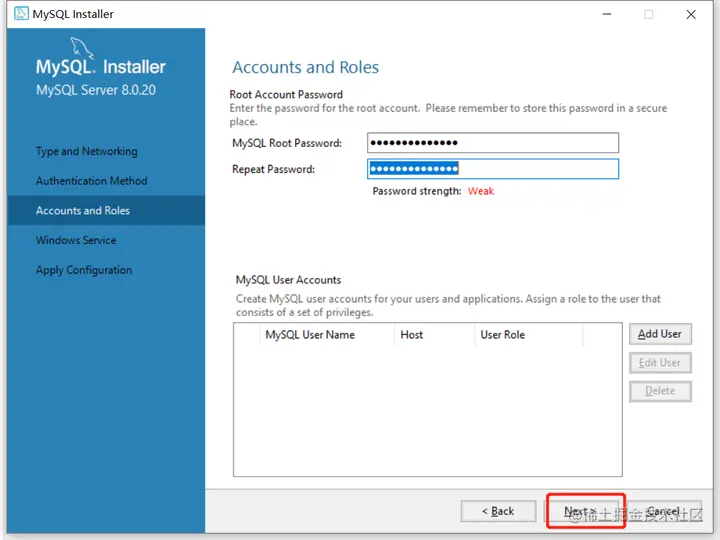Click the Accounts and Roles heading
Image resolution: width=720 pixels, height=540 pixels.
pos(305,67)
